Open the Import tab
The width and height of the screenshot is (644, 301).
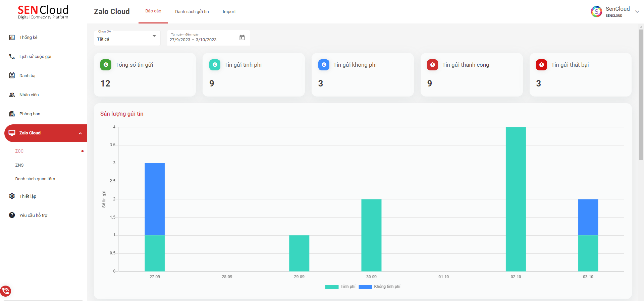pos(229,12)
